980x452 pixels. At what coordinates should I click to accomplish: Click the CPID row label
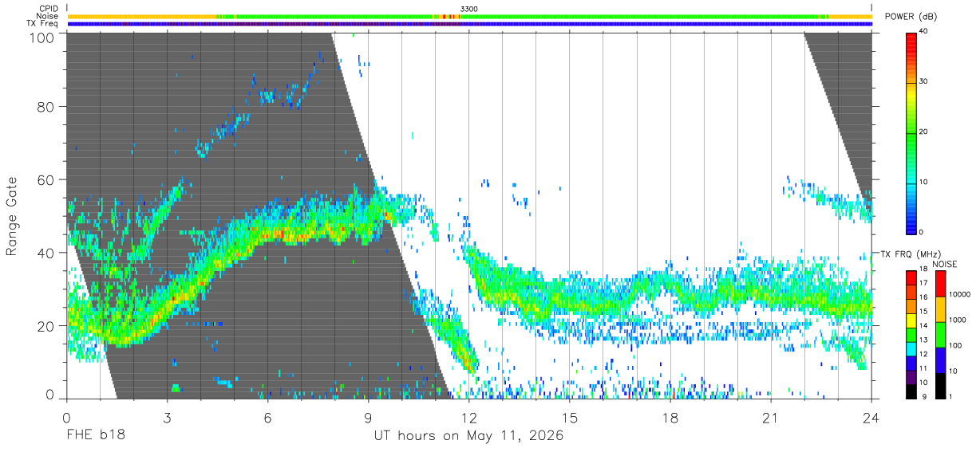49,9
